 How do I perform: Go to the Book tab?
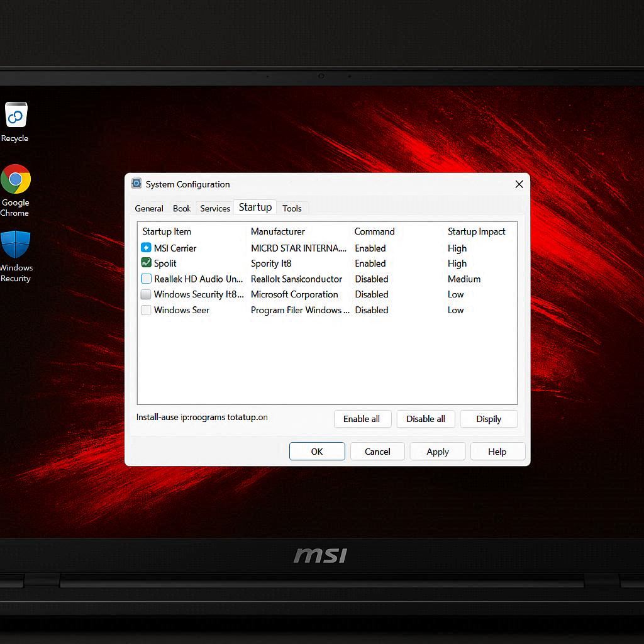pyautogui.click(x=182, y=208)
